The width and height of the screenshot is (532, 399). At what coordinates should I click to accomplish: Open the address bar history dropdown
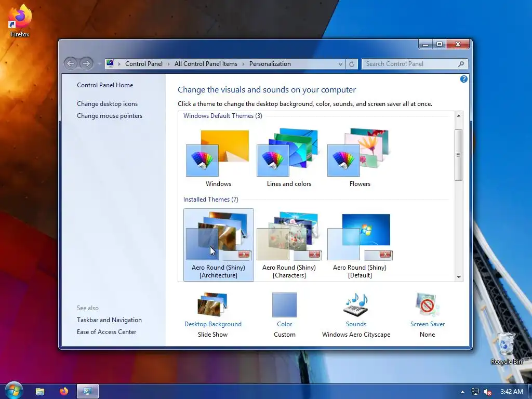tap(340, 64)
